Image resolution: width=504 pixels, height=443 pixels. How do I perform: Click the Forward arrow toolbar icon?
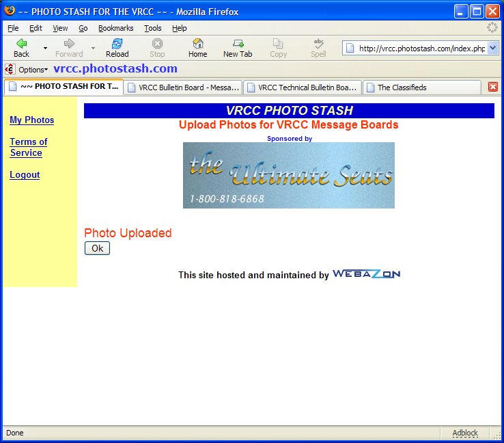[69, 44]
